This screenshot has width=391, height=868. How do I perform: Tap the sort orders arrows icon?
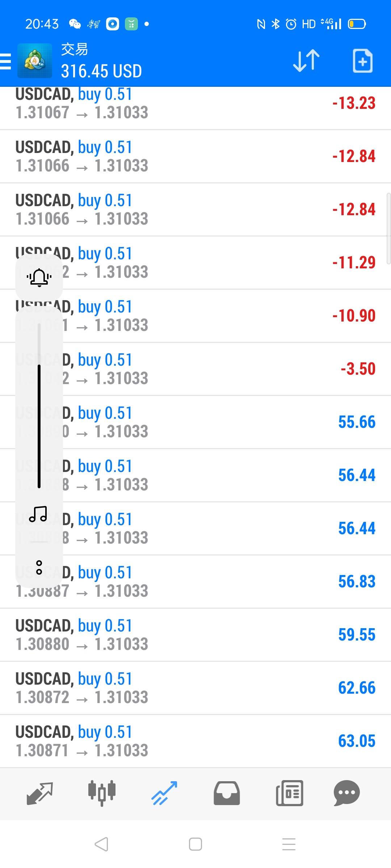click(306, 61)
